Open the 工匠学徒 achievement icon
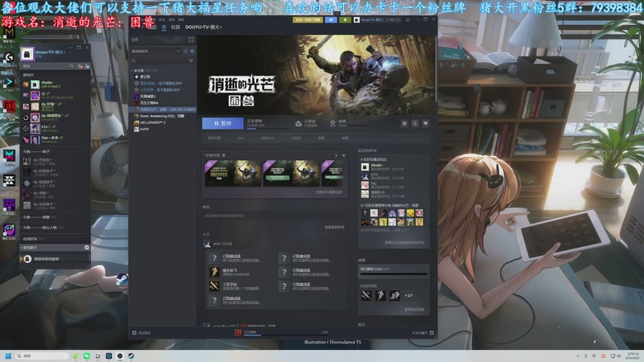The width and height of the screenshot is (644, 362). (214, 286)
